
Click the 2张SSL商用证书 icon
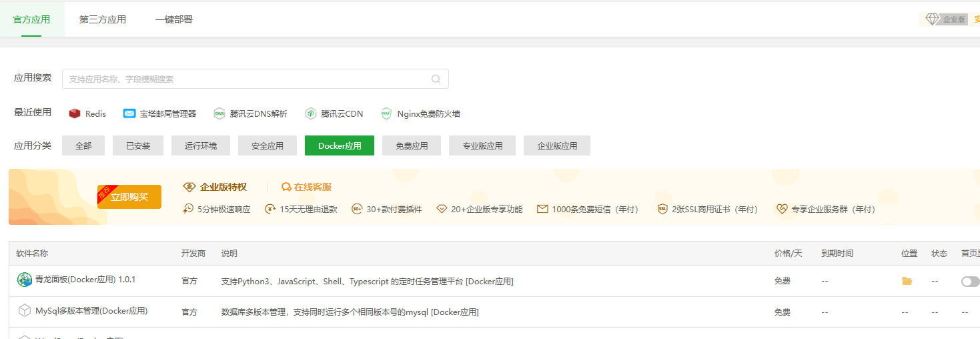pyautogui.click(x=662, y=209)
